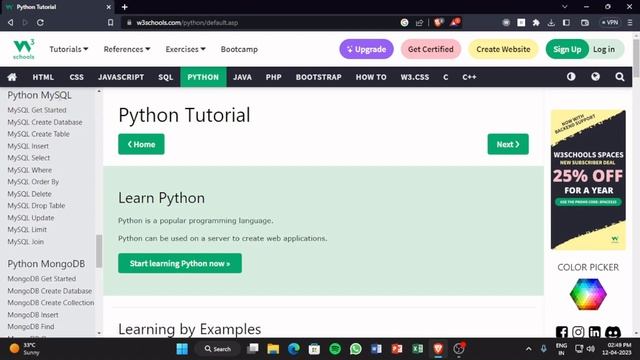Click the address bar URL field
This screenshot has height=360, width=640.
261,22
